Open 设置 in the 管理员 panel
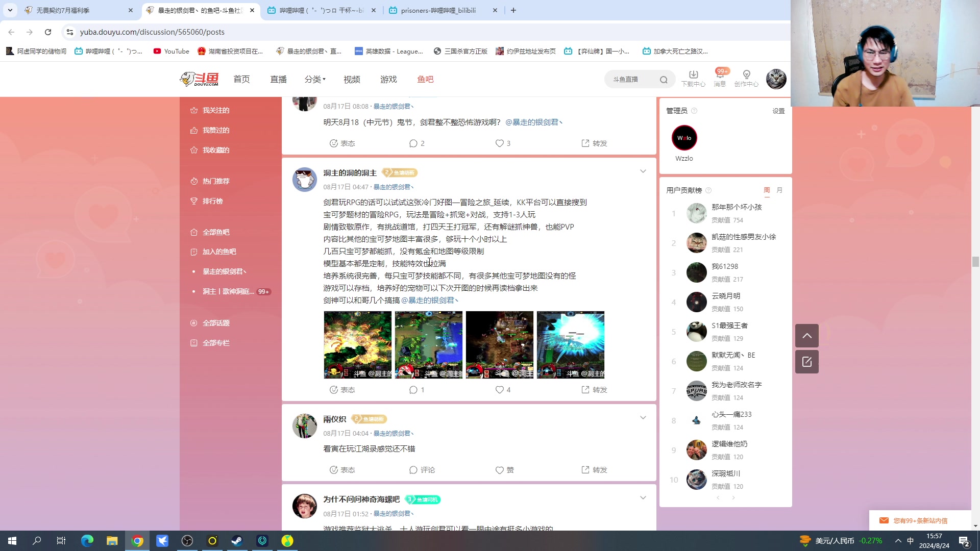 tap(778, 111)
